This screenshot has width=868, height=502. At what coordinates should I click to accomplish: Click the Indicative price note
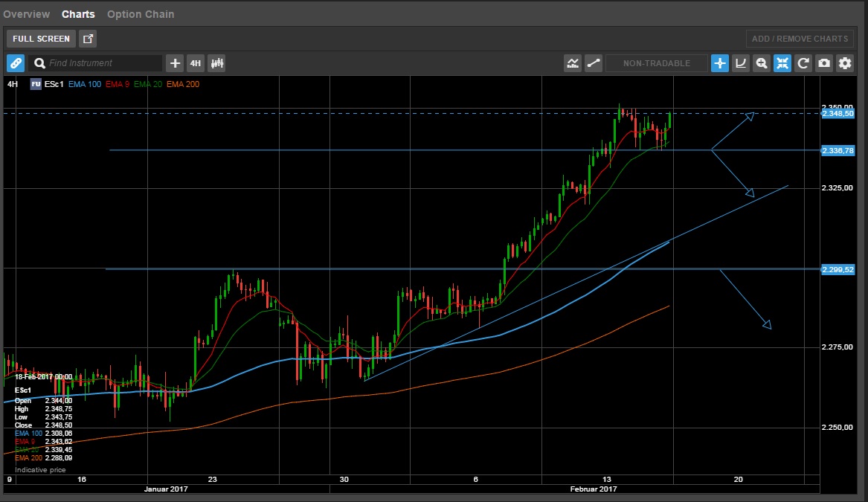pyautogui.click(x=40, y=470)
